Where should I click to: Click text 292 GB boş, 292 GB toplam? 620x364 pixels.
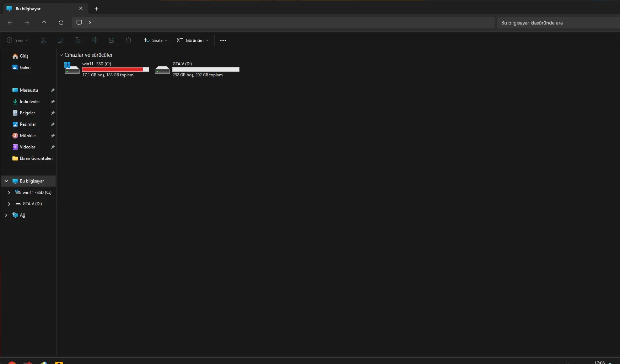pyautogui.click(x=198, y=75)
